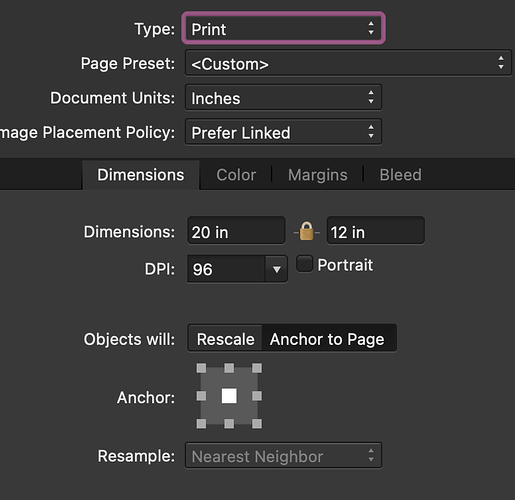Open the Document Units dropdown

(283, 98)
